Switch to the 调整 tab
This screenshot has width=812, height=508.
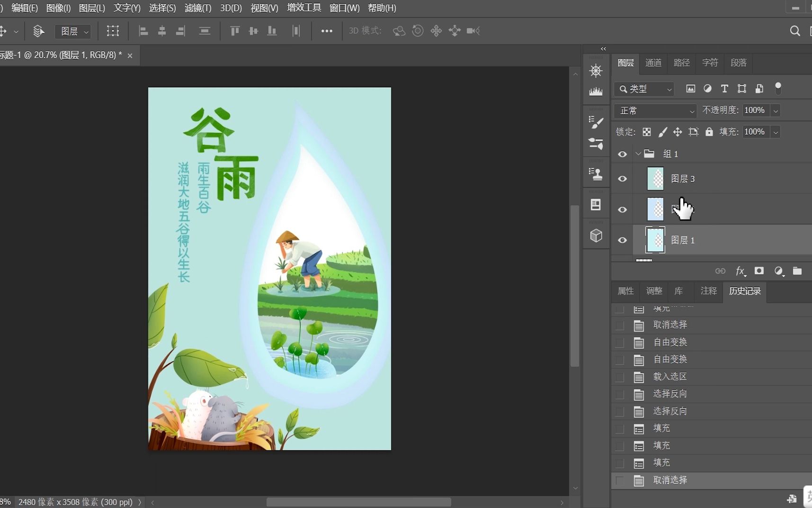654,290
